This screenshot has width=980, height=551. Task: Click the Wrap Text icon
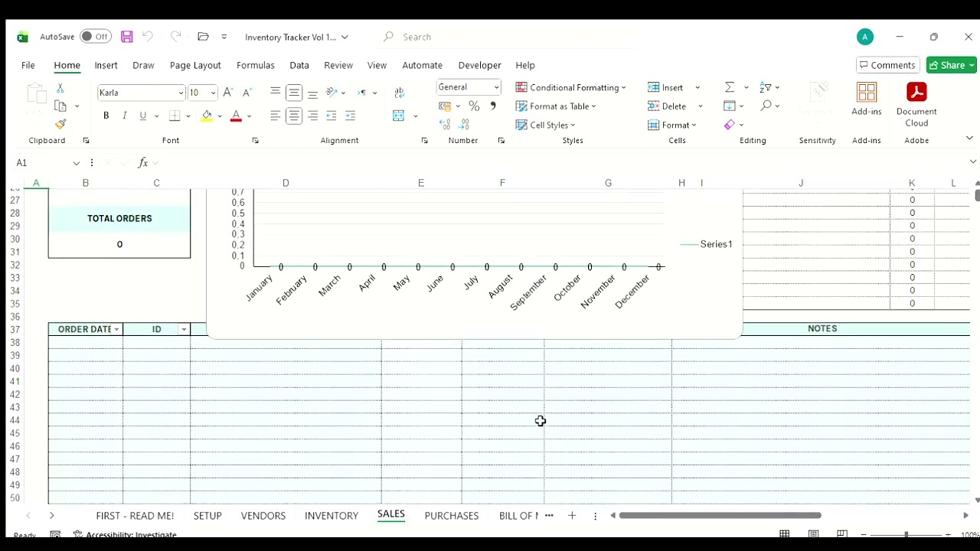[399, 93]
